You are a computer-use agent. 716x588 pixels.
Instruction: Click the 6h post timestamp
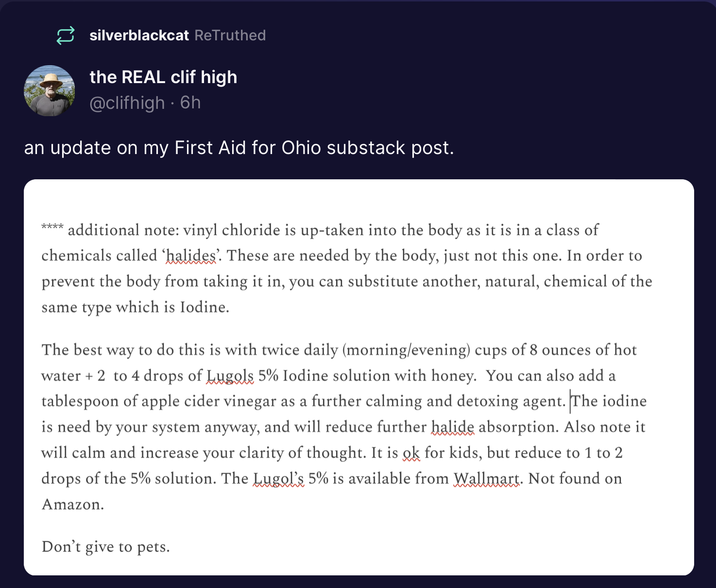[190, 103]
